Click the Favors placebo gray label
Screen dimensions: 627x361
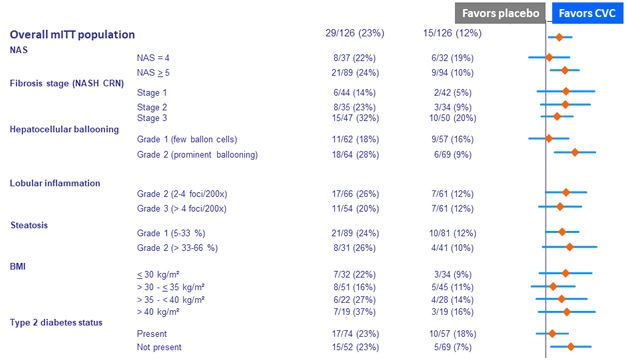click(x=500, y=13)
